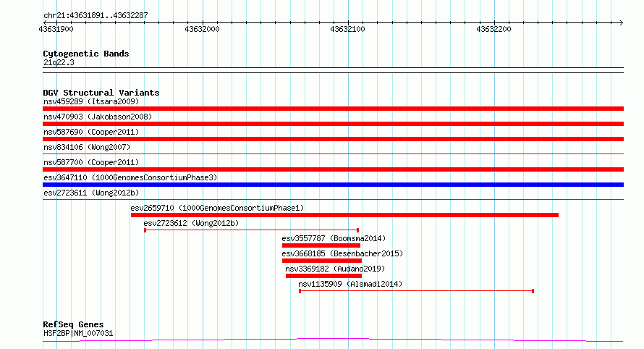644x349 pixels.
Task: Click the chr21:43631891..43632287 region label
Action: click(x=96, y=15)
